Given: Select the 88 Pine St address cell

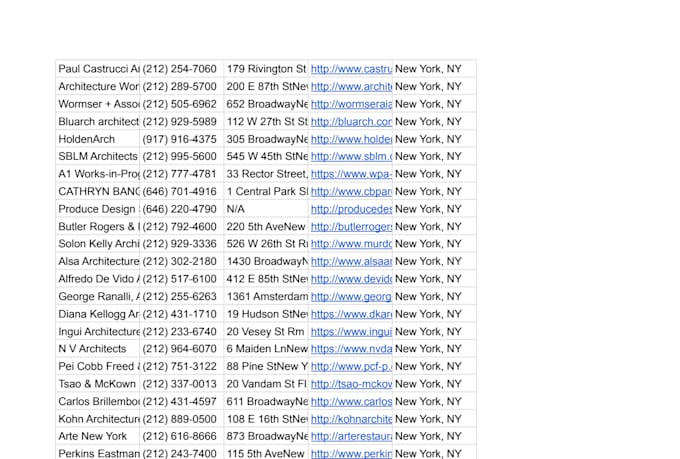Looking at the screenshot, I should [266, 366].
